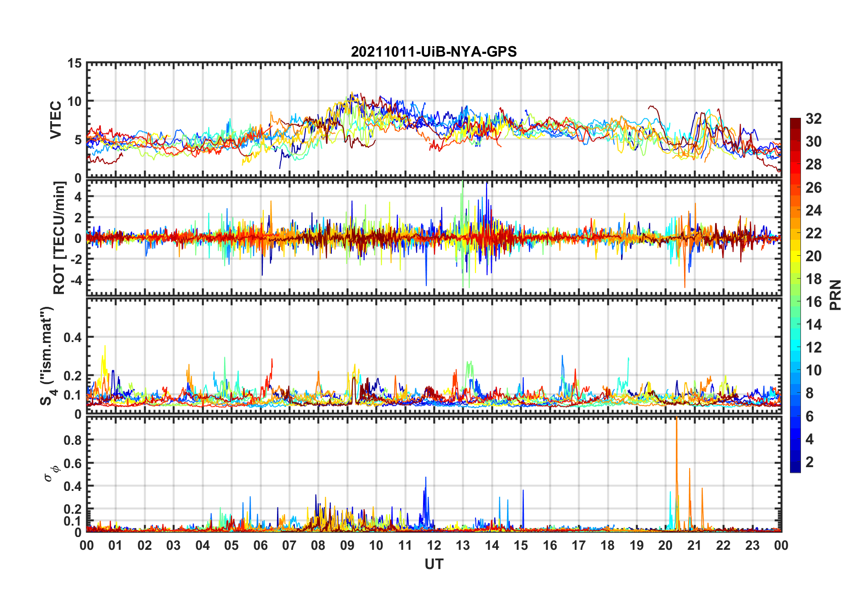Click UT axis tick label 23

click(x=752, y=545)
